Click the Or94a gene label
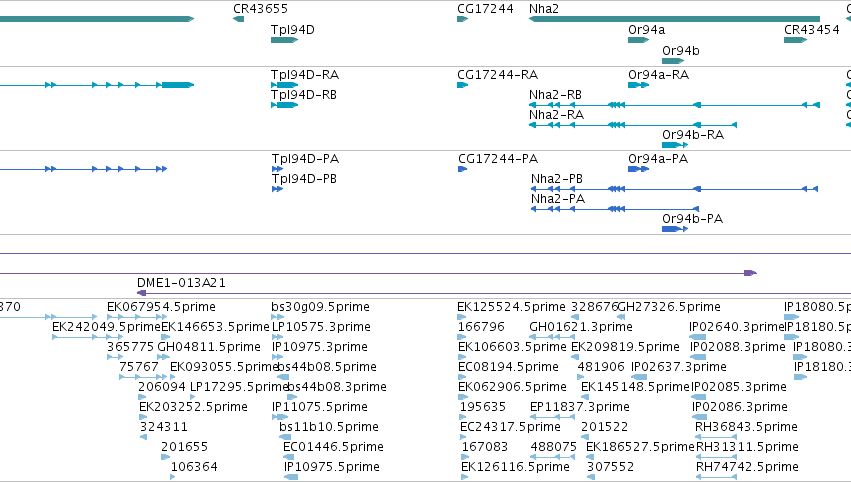This screenshot has width=851, height=482. tap(646, 30)
